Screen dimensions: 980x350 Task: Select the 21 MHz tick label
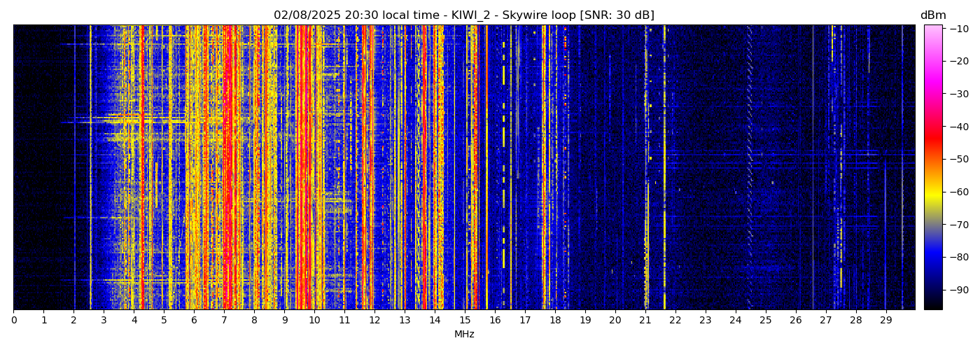[x=645, y=320]
